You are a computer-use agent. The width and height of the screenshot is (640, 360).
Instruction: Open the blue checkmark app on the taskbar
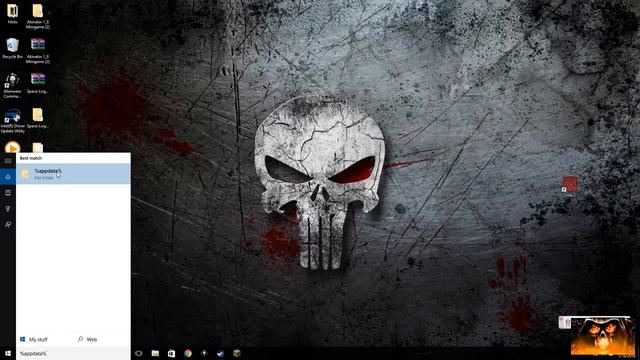point(220,353)
